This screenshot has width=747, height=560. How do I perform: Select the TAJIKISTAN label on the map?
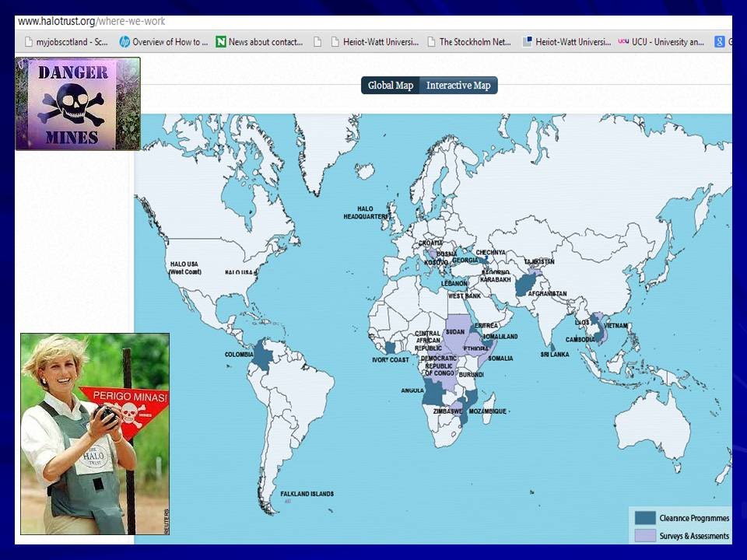pos(539,261)
